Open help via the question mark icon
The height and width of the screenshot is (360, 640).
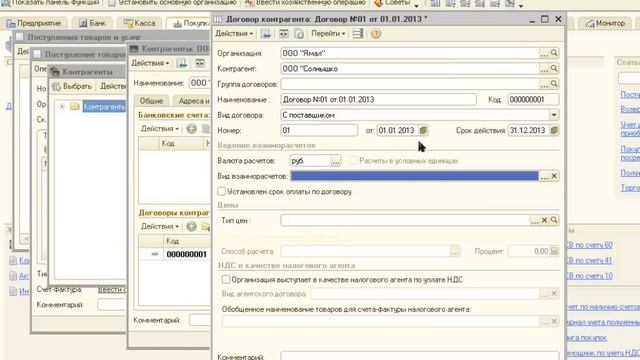[x=376, y=33]
